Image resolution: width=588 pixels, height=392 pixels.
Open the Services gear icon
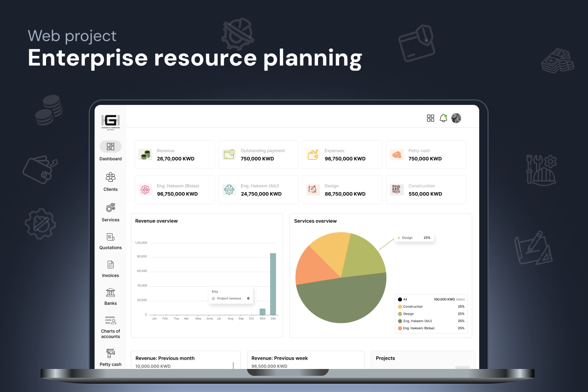point(110,208)
